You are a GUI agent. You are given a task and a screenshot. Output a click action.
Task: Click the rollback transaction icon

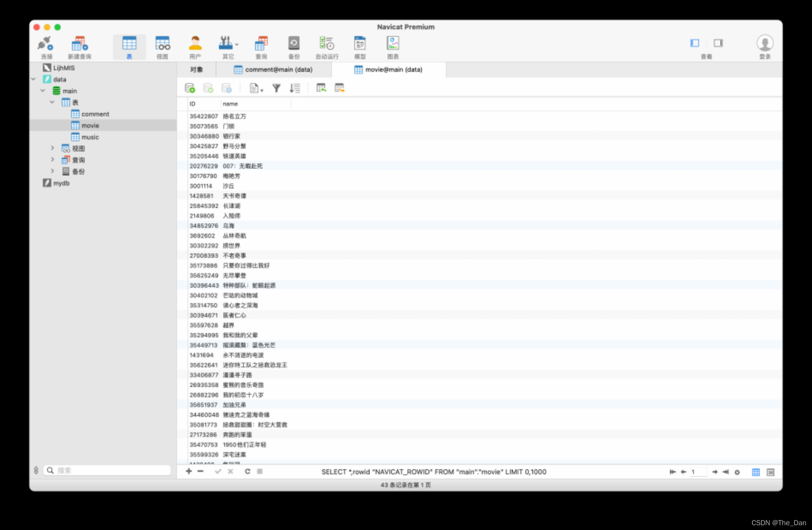click(227, 88)
